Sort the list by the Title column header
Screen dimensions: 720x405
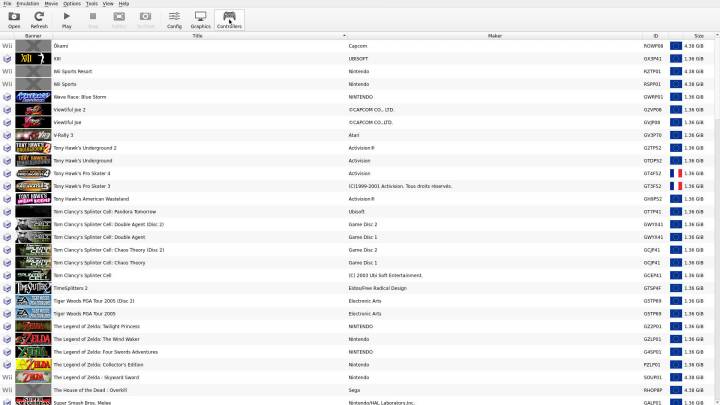[197, 36]
